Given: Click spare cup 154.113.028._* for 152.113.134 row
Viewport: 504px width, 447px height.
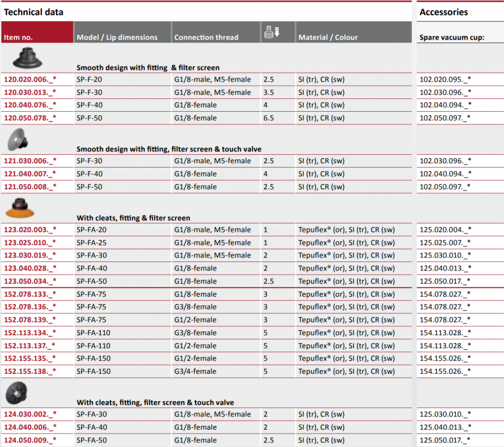Looking at the screenshot, I should (445, 332).
